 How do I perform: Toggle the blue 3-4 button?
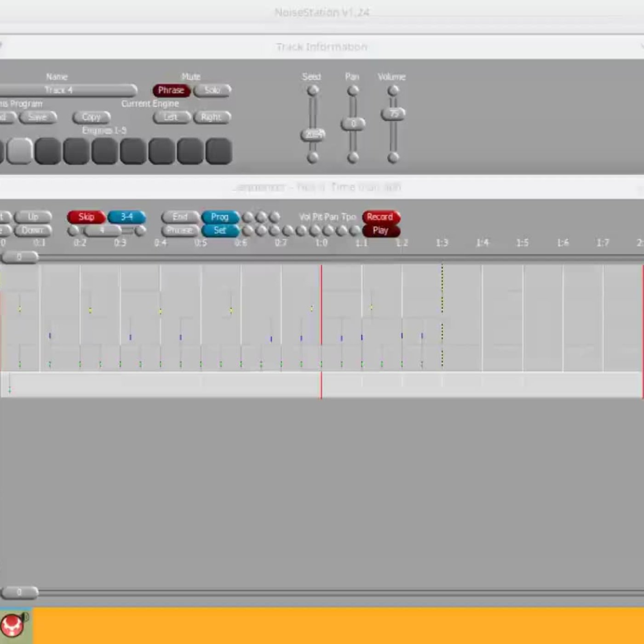tap(126, 217)
